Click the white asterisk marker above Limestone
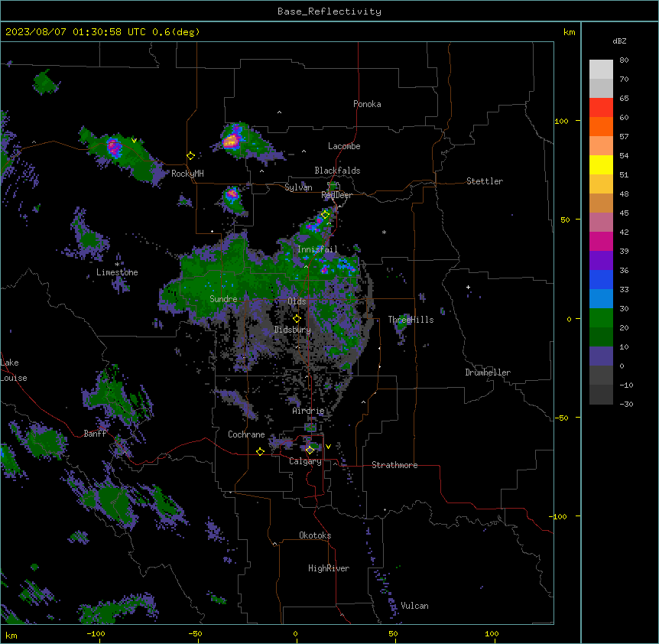 (x=117, y=265)
